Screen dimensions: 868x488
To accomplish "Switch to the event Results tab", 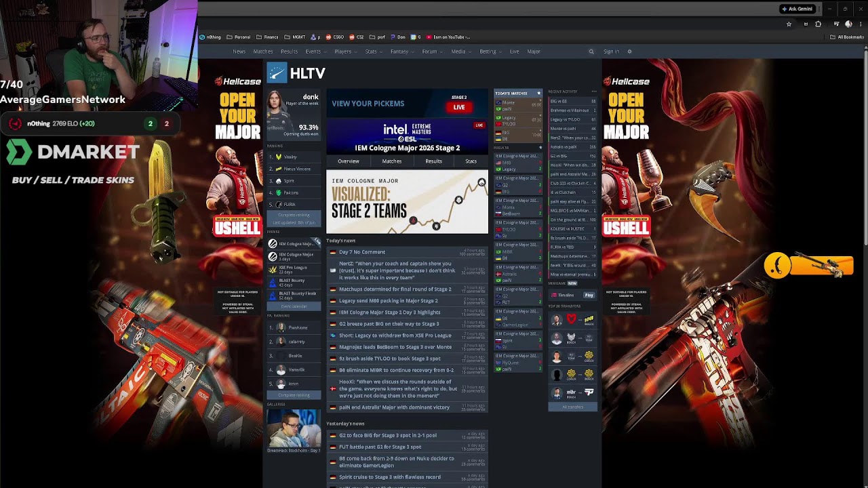I will coord(434,161).
